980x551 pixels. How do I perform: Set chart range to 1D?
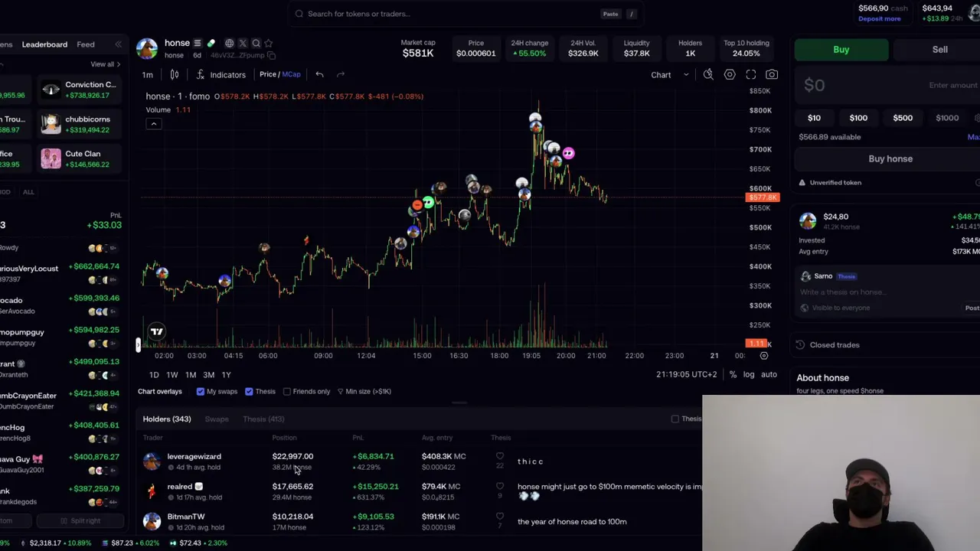[154, 374]
